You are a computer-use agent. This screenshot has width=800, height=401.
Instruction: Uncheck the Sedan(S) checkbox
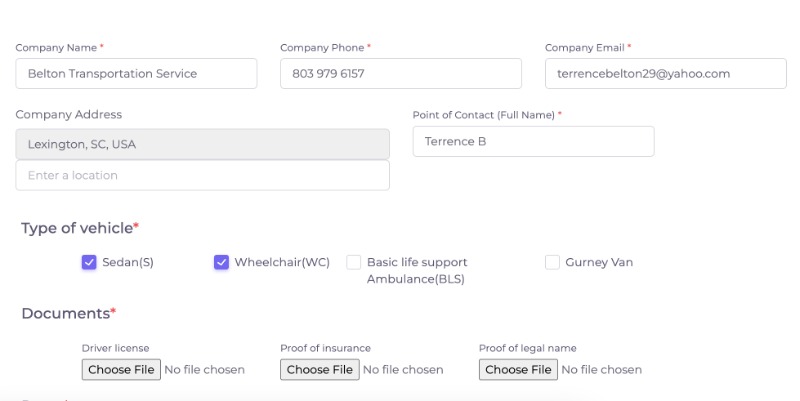(x=89, y=262)
